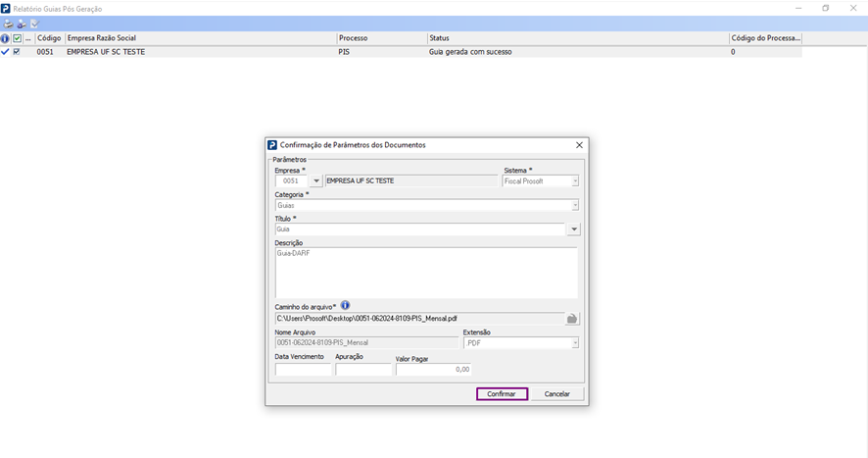Uncheck the checkbox for row 0051
The width and height of the screenshot is (868, 458).
17,52
